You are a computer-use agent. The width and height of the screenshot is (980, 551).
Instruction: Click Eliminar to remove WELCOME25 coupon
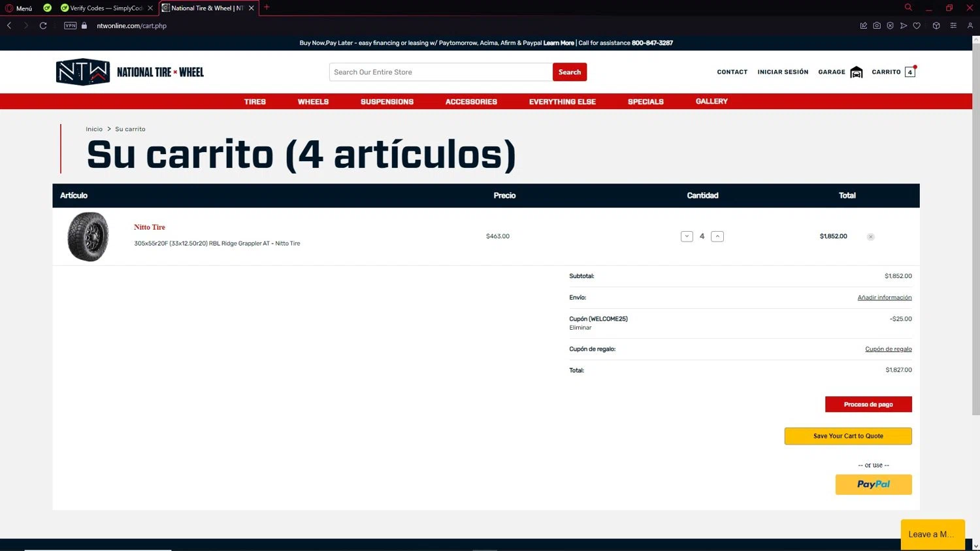click(x=580, y=328)
